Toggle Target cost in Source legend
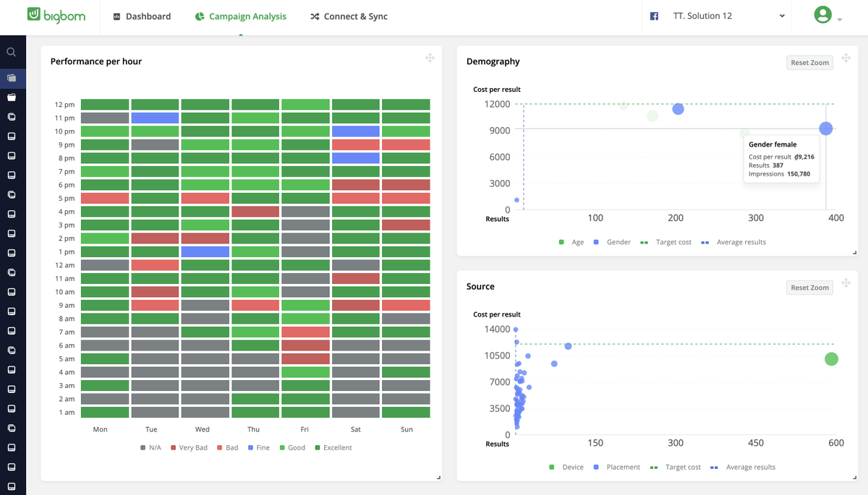The image size is (868, 495). (x=676, y=468)
